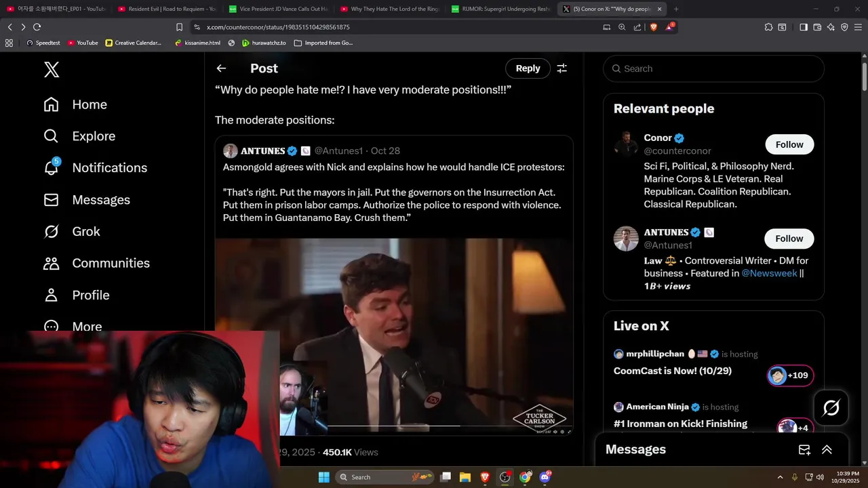Screen dimensions: 868x488
Task: Open the hurawatchz.to bookmark
Action: coord(264,43)
